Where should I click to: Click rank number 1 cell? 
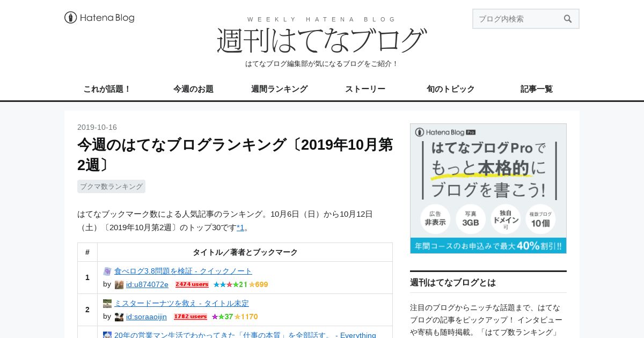tap(87, 277)
